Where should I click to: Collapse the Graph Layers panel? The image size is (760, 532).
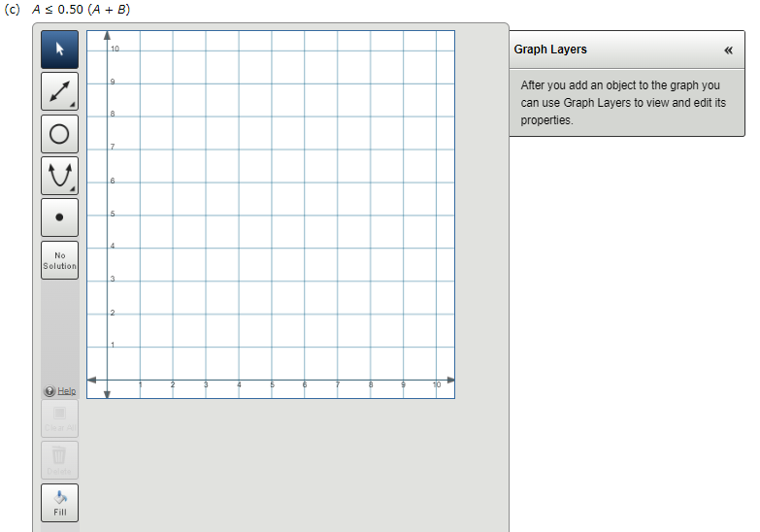728,50
